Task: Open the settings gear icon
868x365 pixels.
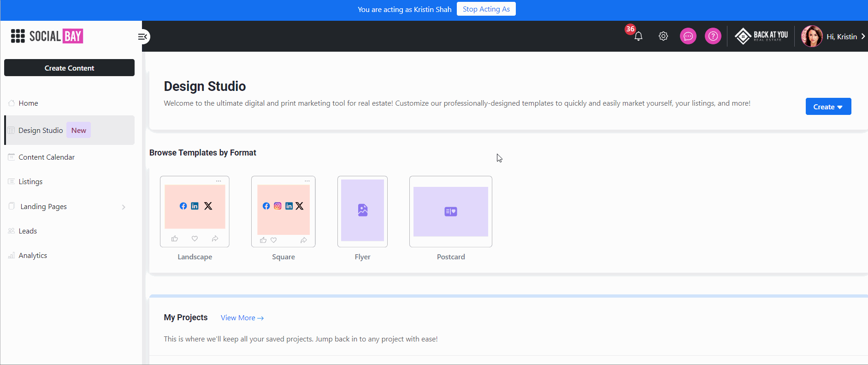Action: (x=663, y=36)
